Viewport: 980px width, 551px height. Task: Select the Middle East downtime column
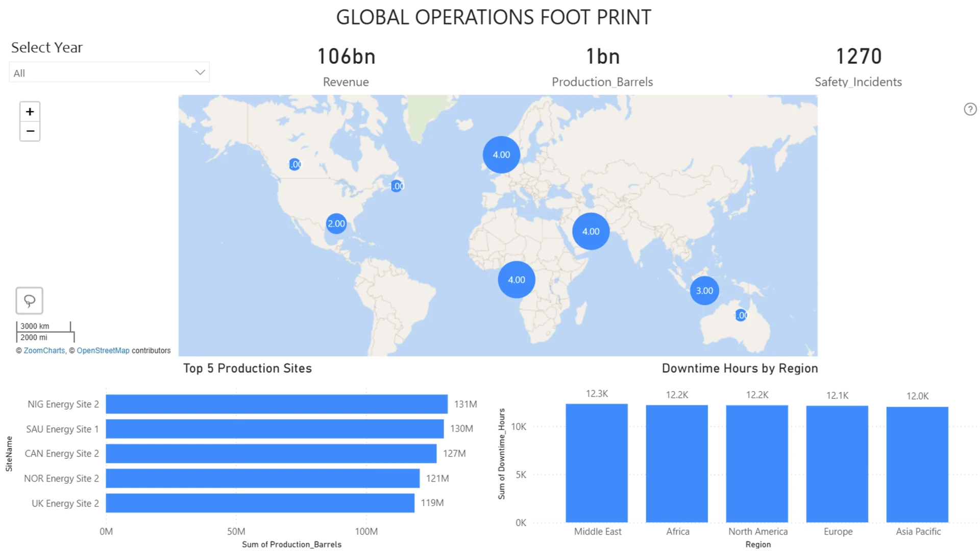coord(597,463)
